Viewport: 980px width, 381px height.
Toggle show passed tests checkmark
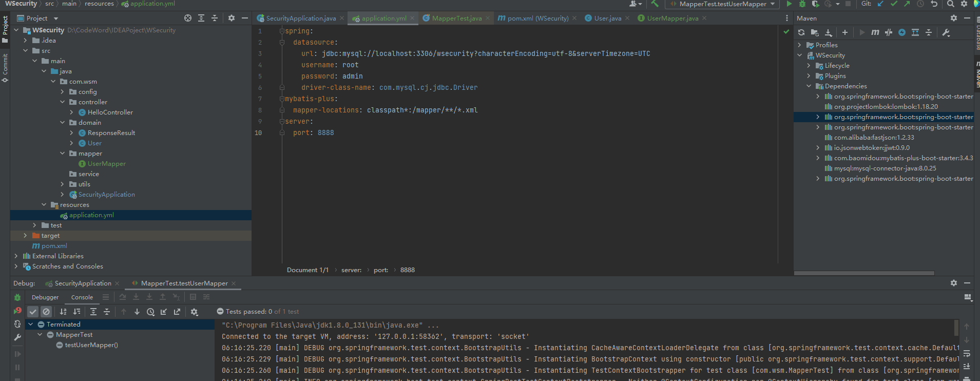point(33,312)
